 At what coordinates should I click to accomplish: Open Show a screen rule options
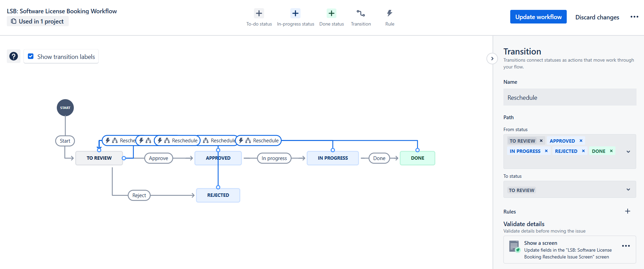tap(626, 246)
